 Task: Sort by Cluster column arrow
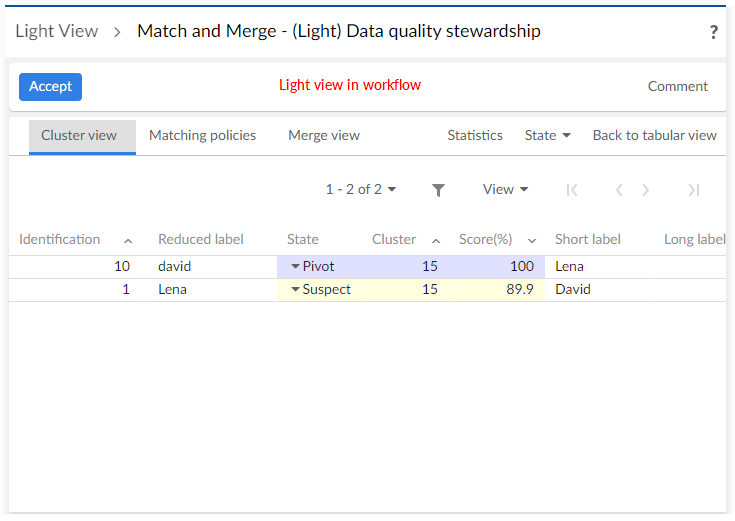(x=436, y=240)
